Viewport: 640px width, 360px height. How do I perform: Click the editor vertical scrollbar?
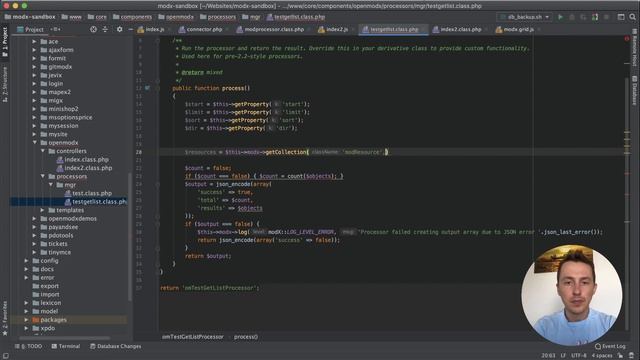[627, 204]
